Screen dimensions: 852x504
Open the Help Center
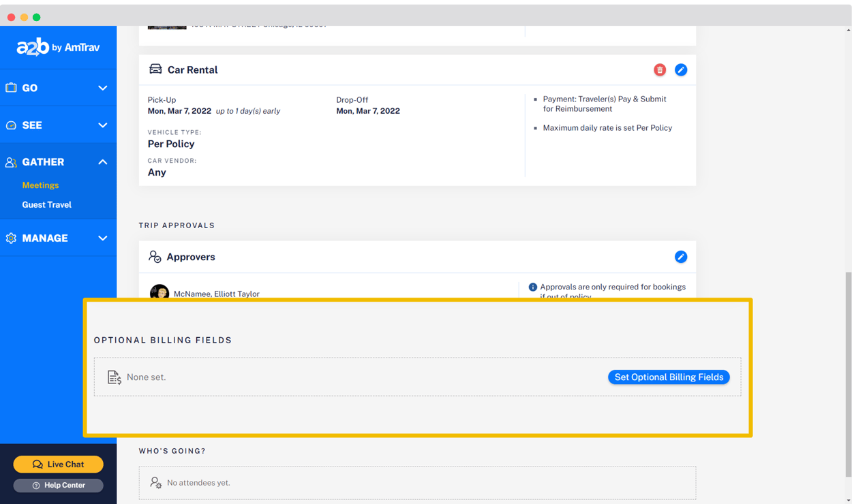click(58, 485)
